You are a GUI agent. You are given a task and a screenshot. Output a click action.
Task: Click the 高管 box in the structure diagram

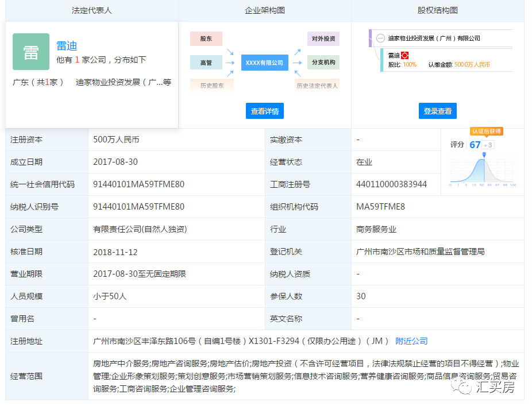click(x=206, y=63)
